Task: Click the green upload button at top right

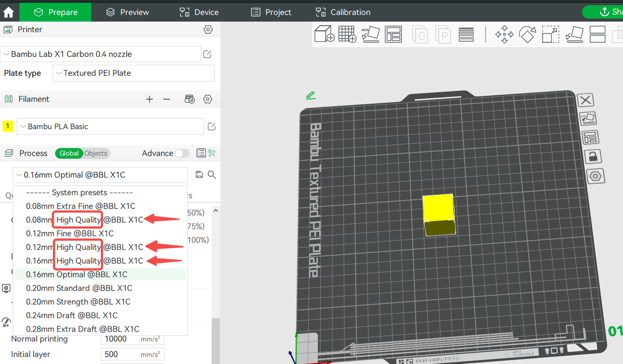Action: pyautogui.click(x=603, y=12)
